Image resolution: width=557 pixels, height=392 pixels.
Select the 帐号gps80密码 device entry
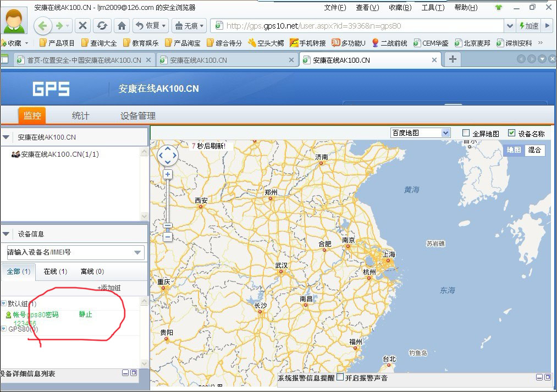(36, 314)
